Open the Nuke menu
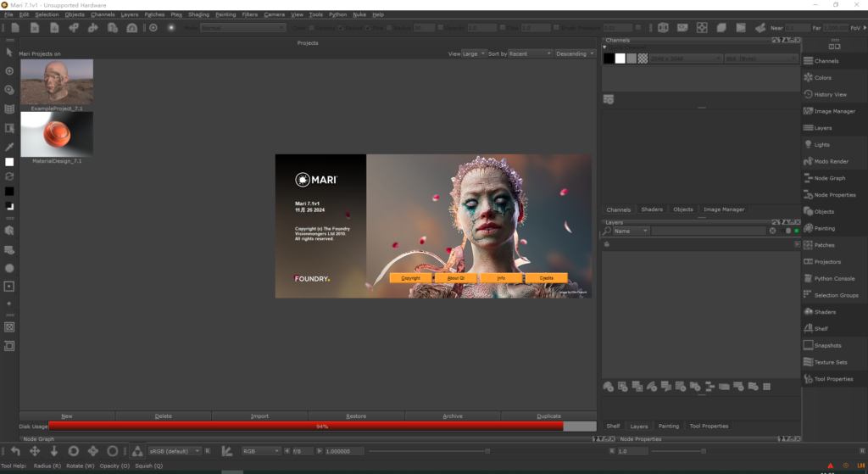The image size is (868, 474). click(x=359, y=14)
